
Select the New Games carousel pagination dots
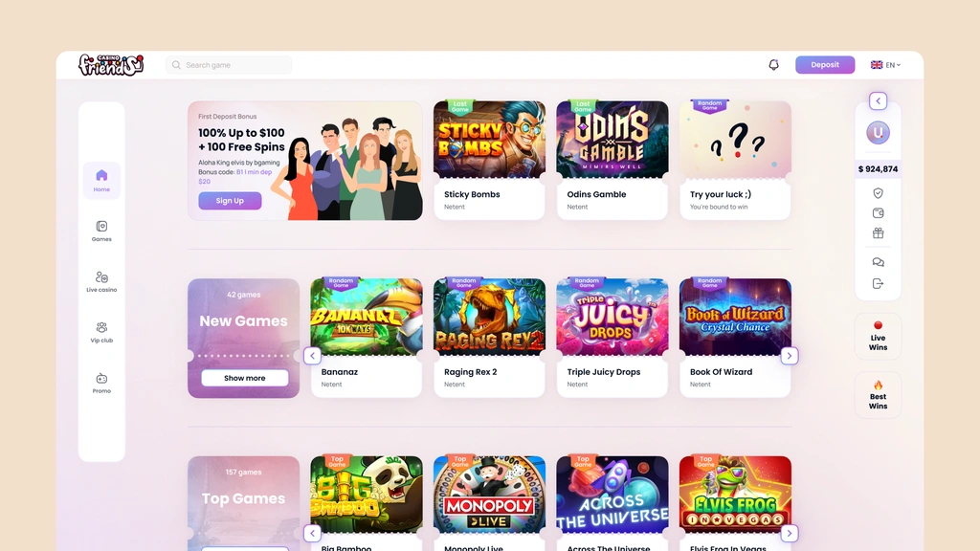[243, 356]
